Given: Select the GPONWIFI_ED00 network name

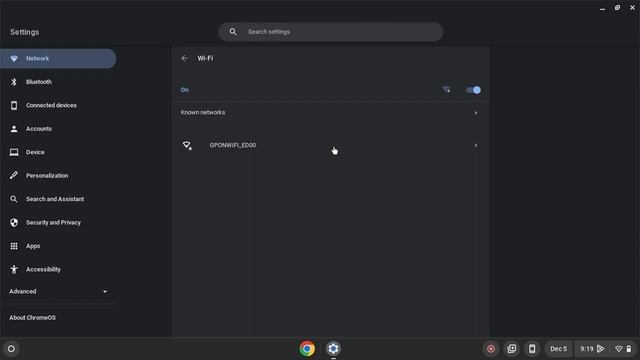Looking at the screenshot, I should click(233, 145).
